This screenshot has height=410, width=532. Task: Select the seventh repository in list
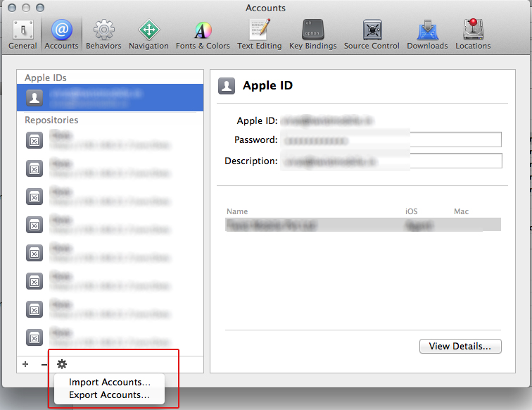[x=110, y=309]
